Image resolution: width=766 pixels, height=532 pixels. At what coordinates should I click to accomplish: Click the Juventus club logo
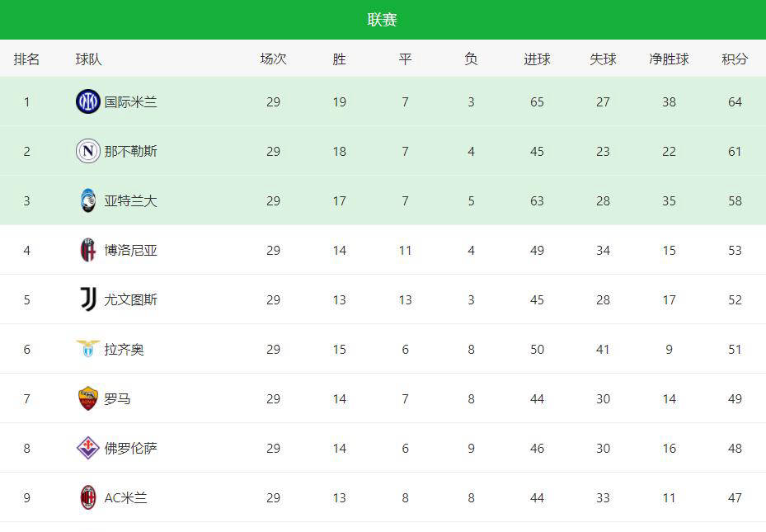[x=88, y=300]
